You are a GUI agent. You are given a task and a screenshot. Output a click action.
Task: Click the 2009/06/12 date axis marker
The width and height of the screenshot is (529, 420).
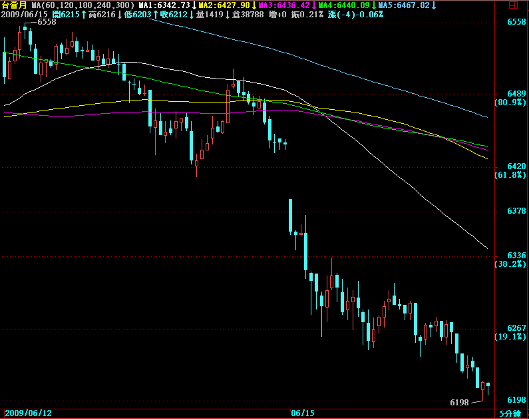point(28,413)
